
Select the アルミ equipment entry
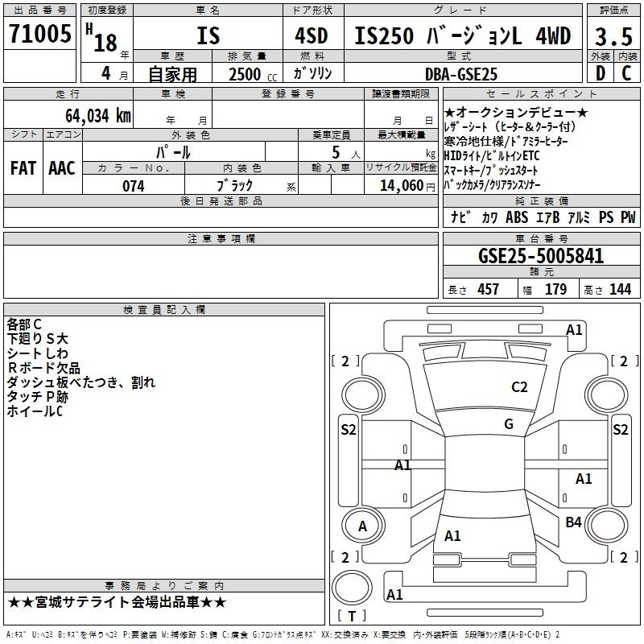(579, 217)
